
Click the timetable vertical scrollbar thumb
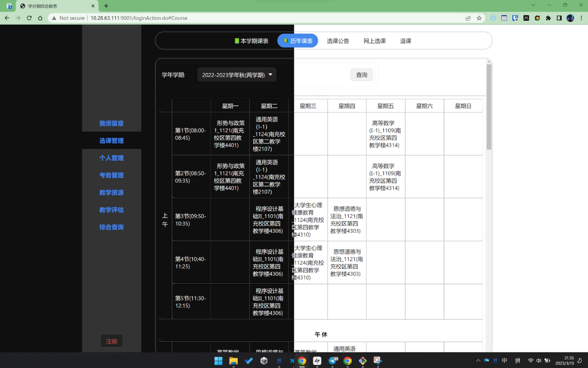click(x=489, y=107)
